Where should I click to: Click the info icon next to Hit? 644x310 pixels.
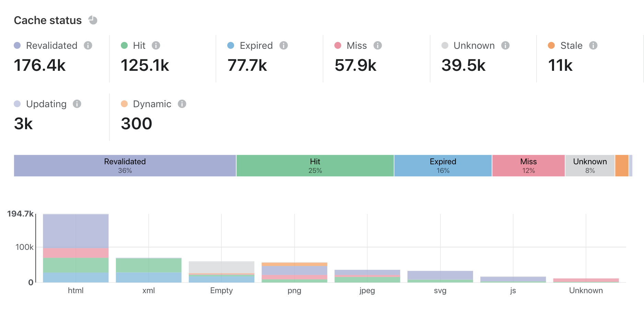[x=156, y=45]
